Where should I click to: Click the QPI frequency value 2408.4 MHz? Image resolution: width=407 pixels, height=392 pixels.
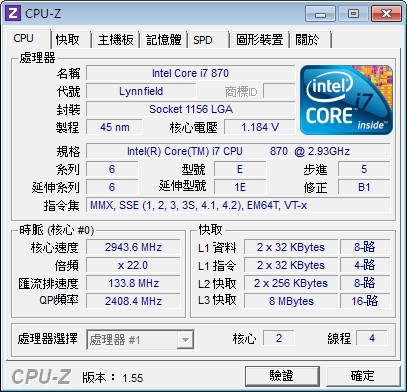pos(133,301)
